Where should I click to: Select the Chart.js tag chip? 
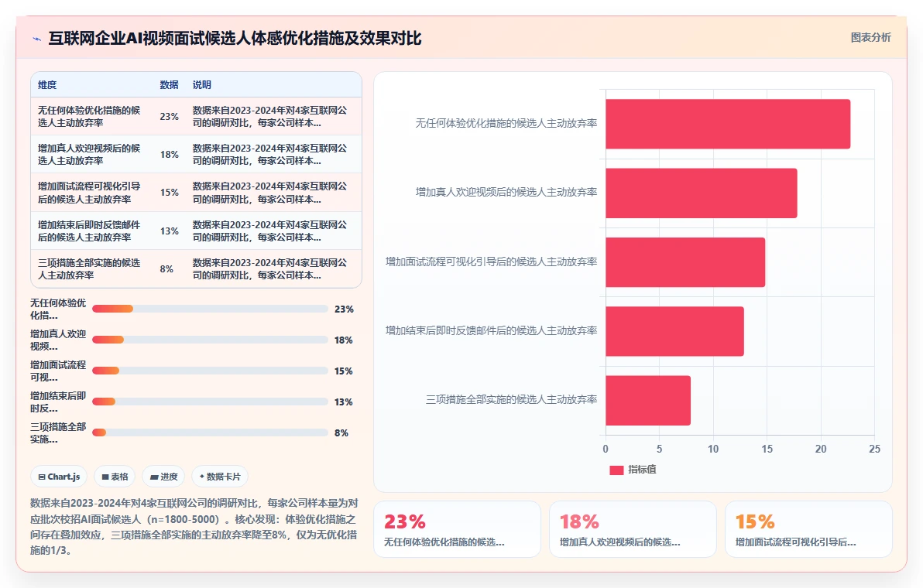click(x=59, y=477)
